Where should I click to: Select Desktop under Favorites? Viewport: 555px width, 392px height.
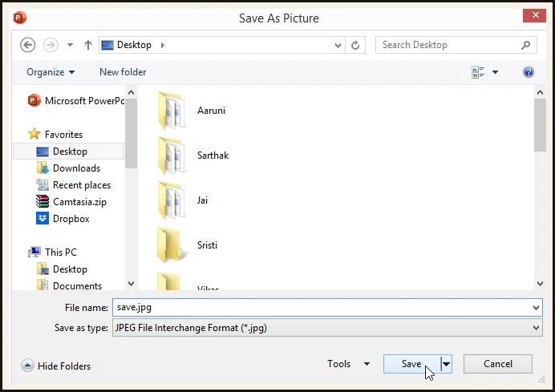pyautogui.click(x=69, y=152)
